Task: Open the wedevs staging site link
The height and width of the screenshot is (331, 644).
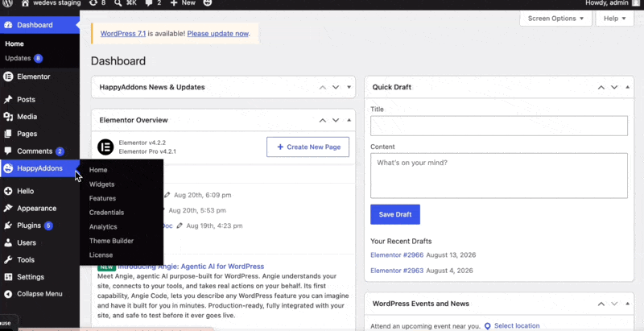Action: click(x=51, y=3)
